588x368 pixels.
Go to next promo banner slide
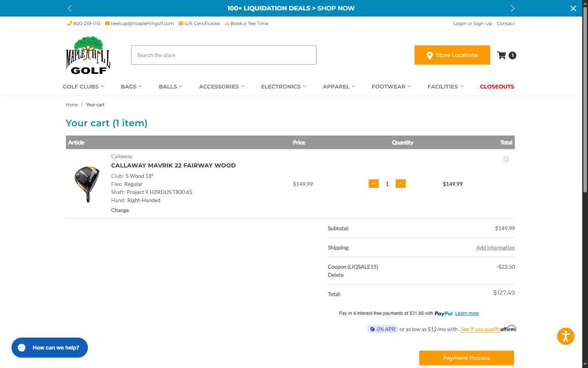pyautogui.click(x=512, y=8)
